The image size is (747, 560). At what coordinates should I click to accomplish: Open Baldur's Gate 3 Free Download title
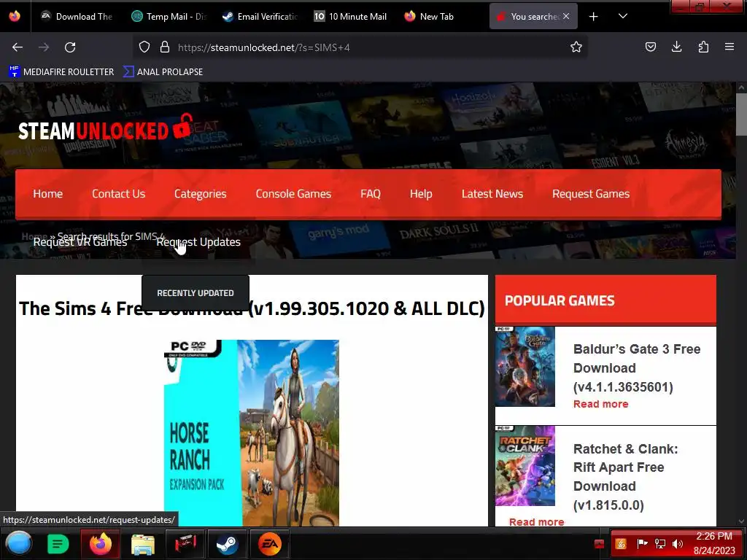coord(637,367)
